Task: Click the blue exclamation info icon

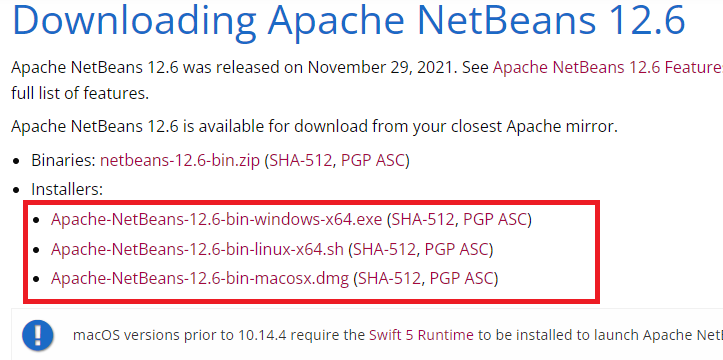Action: click(x=38, y=335)
